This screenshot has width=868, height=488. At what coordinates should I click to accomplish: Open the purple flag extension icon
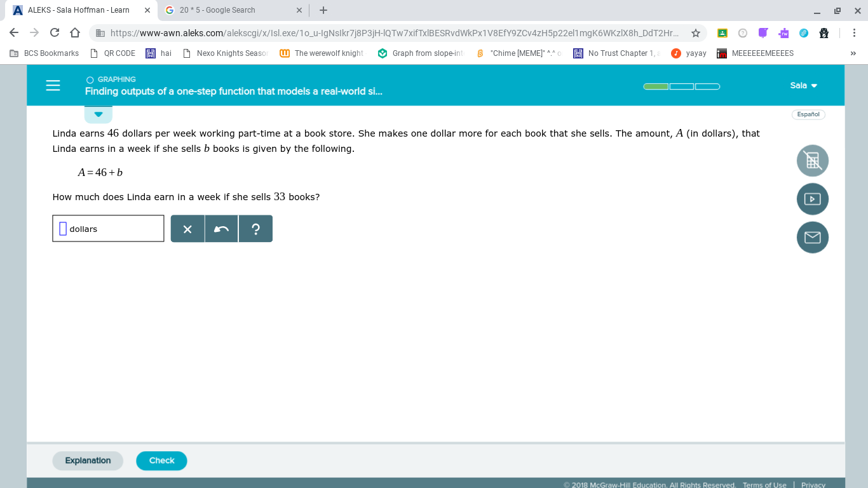763,32
